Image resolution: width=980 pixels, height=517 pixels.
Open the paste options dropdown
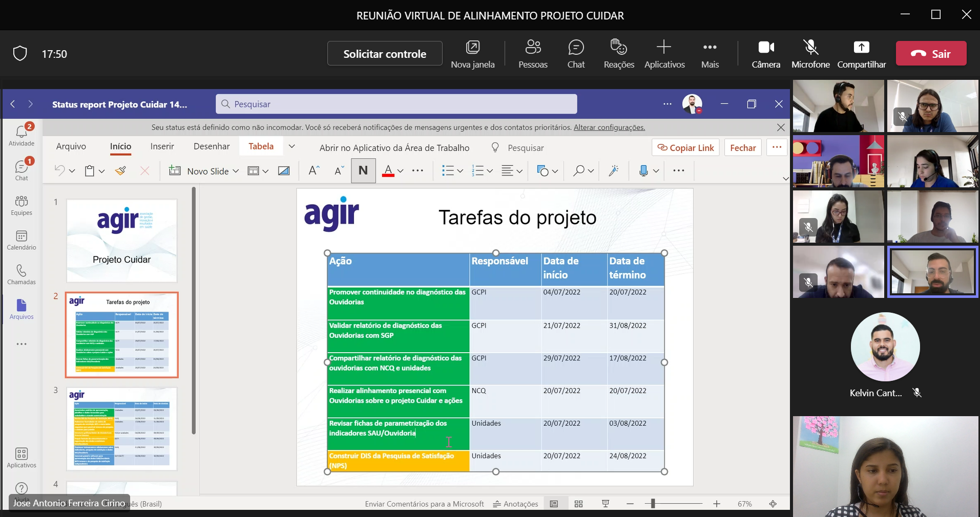click(x=101, y=171)
